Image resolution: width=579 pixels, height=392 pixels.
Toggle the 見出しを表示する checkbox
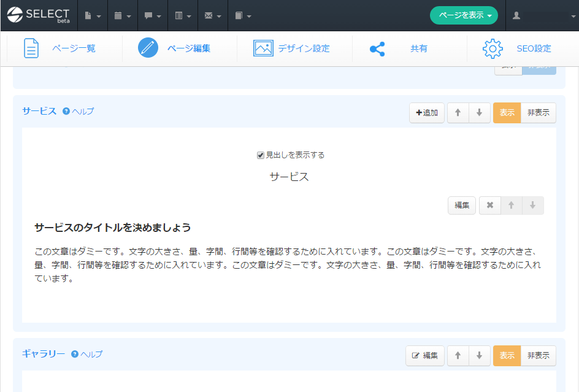[260, 155]
